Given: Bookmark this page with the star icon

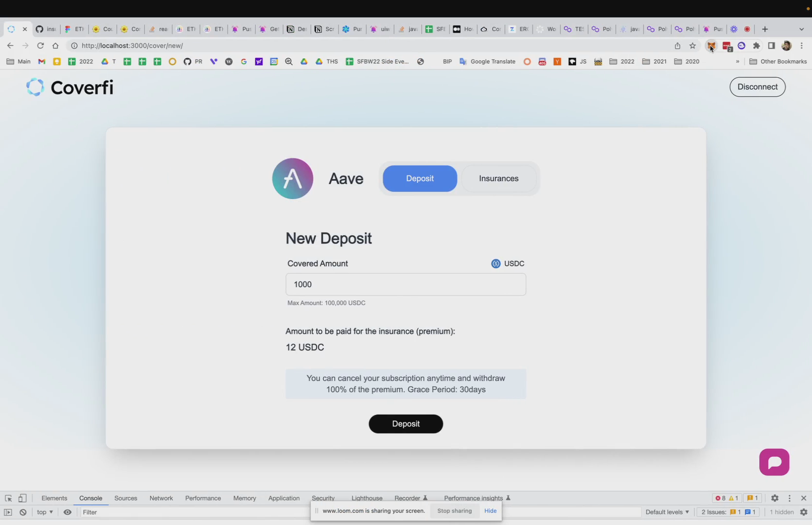Looking at the screenshot, I should point(692,46).
